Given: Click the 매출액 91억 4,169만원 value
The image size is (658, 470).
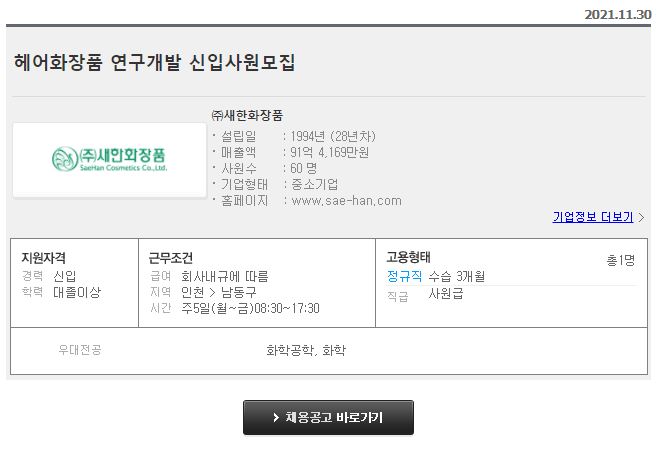Looking at the screenshot, I should [x=329, y=152].
